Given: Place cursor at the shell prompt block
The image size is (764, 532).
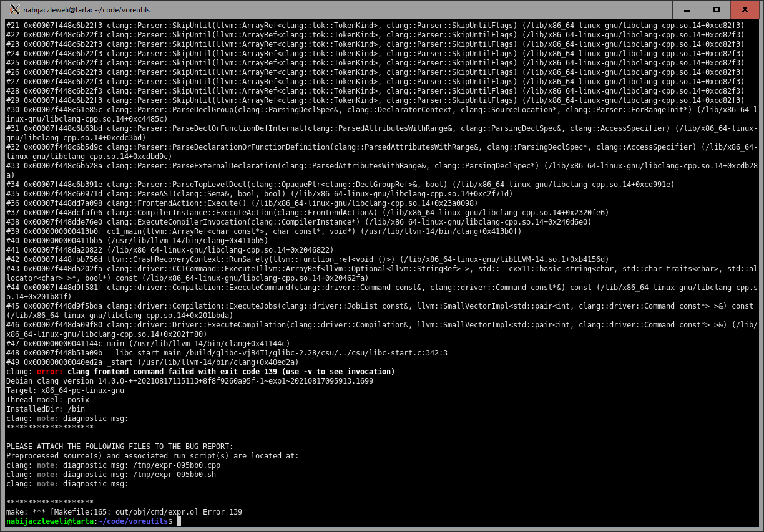Looking at the screenshot, I should [x=179, y=521].
